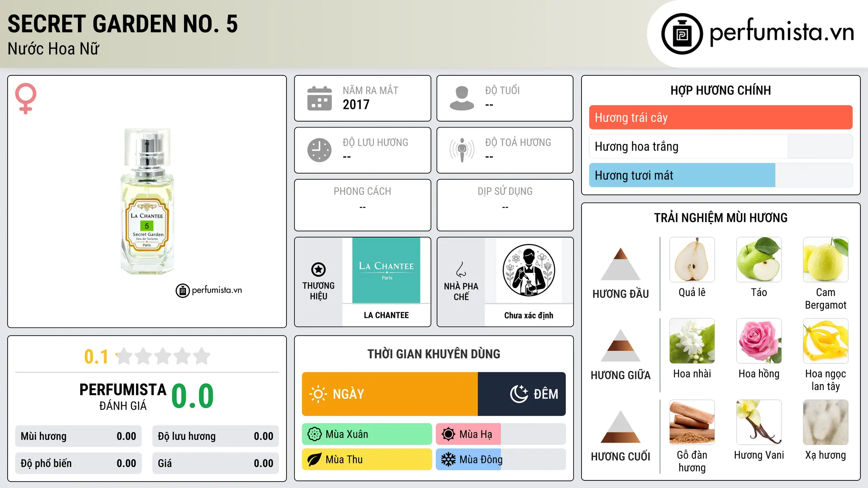This screenshot has height=488, width=868.
Task: Click the sun icon next to Ngày
Action: click(318, 394)
